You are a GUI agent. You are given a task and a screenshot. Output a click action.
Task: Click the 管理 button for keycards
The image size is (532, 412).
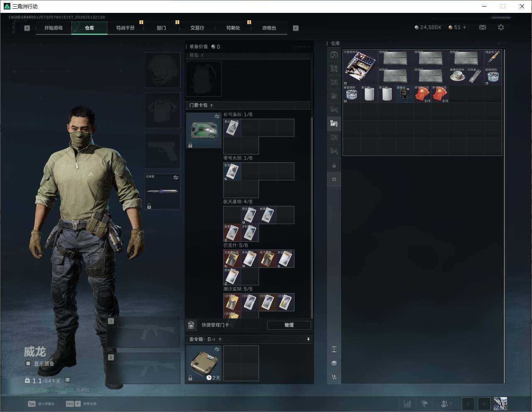click(289, 325)
